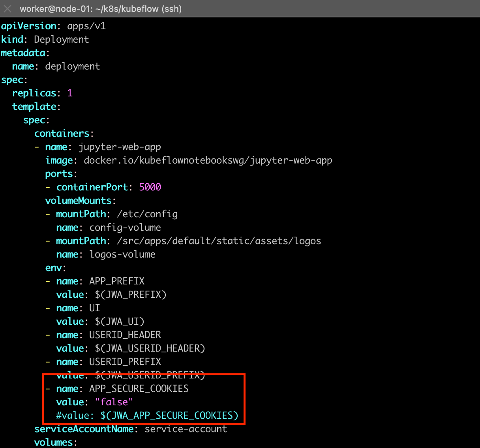Select the "false" value inside the red box

tap(114, 402)
